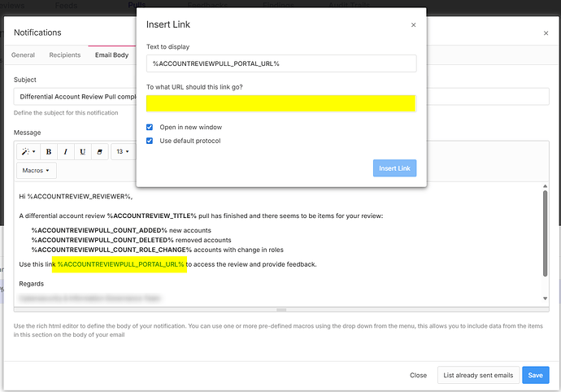Open the Feeds tab in background page
561x392 pixels.
[66, 5]
